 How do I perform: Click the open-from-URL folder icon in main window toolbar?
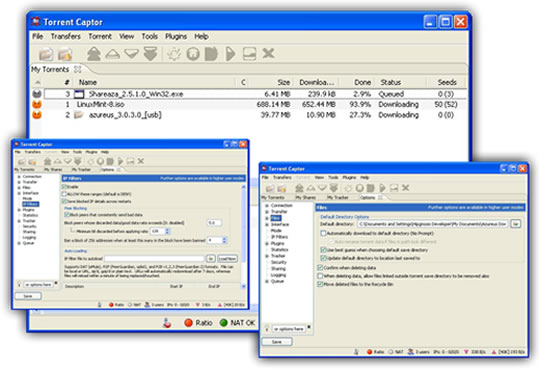(65, 54)
